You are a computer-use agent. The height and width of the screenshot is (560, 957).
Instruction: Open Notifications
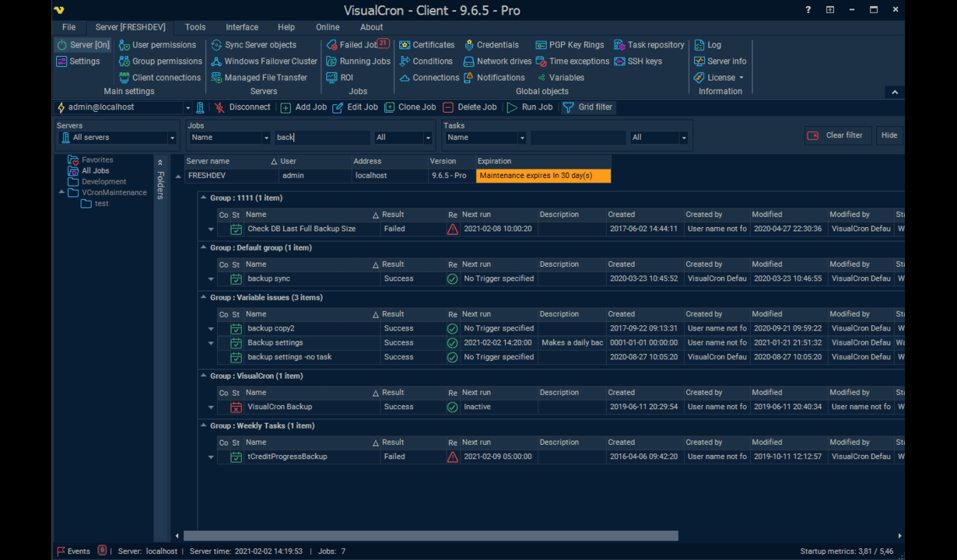click(494, 78)
